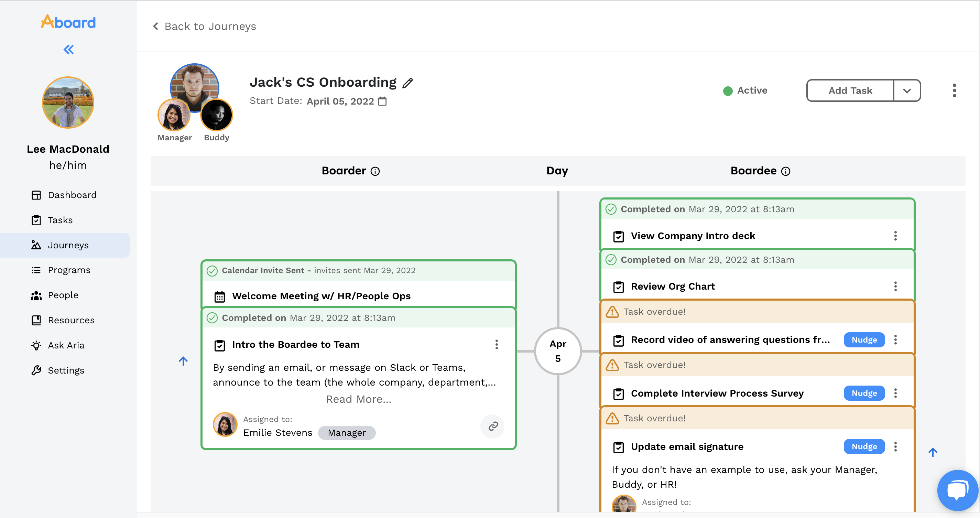Nudge the Record video task
Image resolution: width=980 pixels, height=518 pixels.
pos(864,340)
